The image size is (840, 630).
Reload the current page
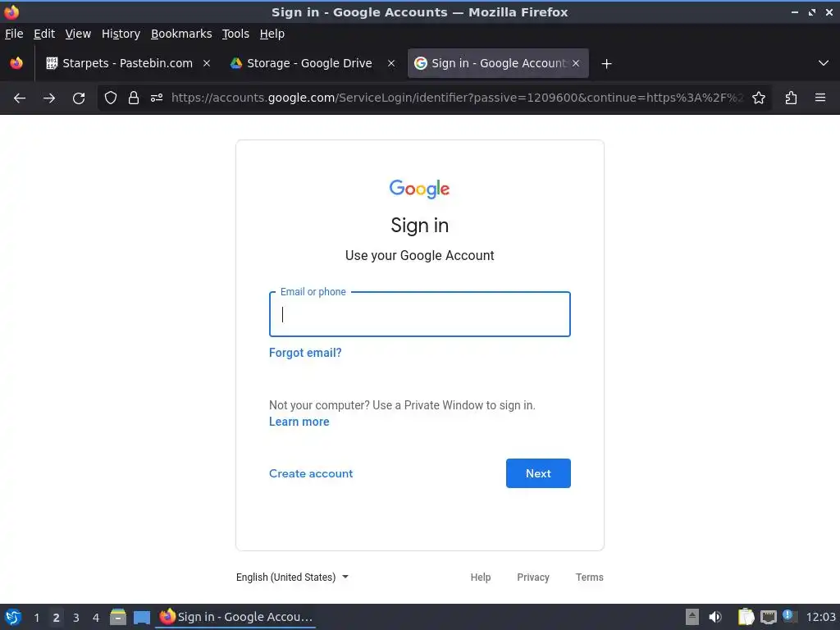(79, 98)
